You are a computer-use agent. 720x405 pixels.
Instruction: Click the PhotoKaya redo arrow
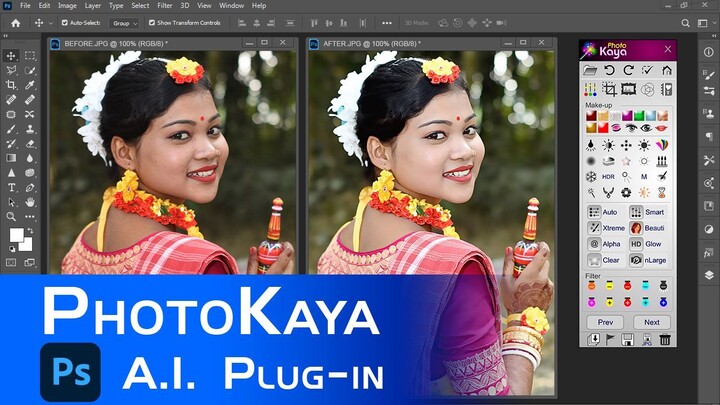click(x=629, y=70)
